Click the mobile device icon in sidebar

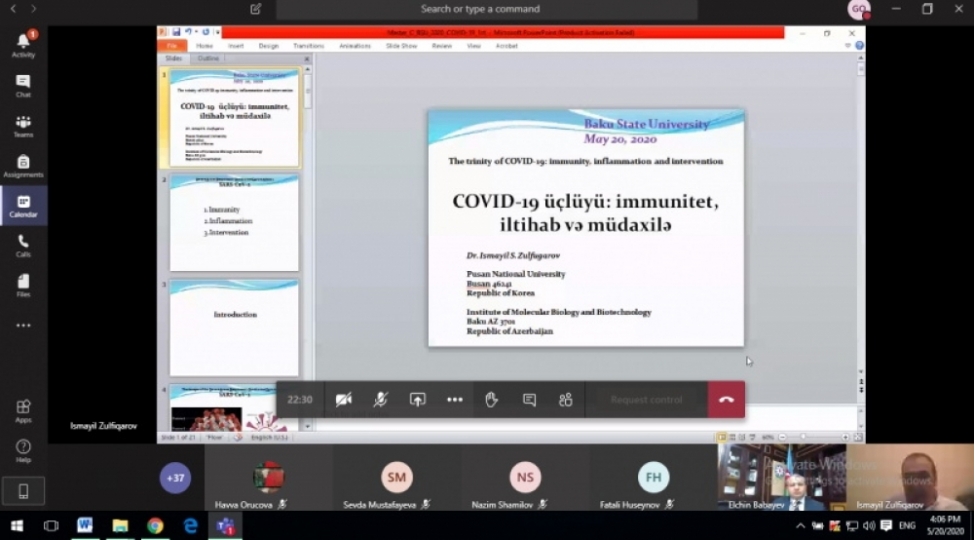[x=23, y=491]
